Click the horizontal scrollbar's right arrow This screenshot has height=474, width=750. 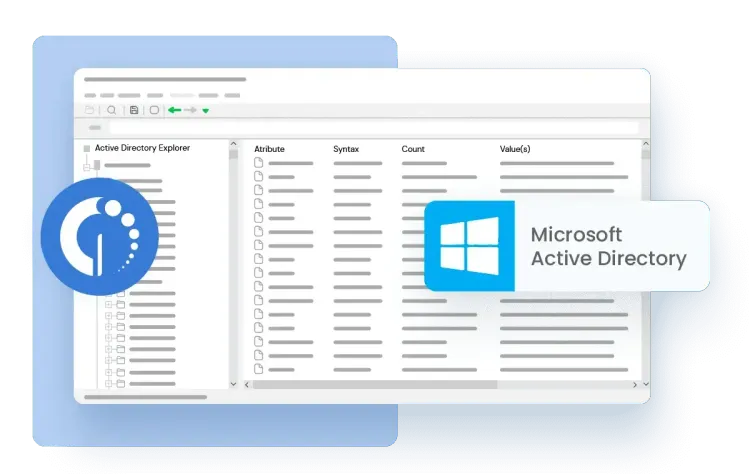634,384
